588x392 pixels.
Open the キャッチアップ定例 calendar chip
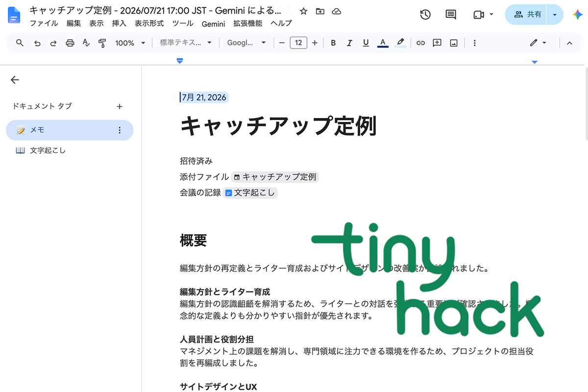click(275, 177)
